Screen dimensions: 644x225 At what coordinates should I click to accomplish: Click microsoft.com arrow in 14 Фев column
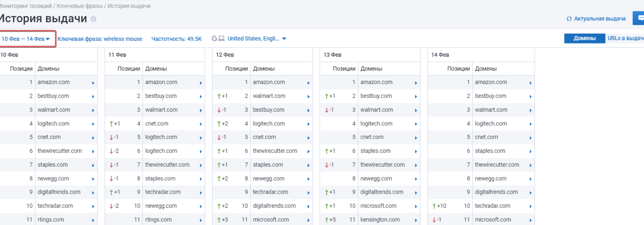coord(530,220)
